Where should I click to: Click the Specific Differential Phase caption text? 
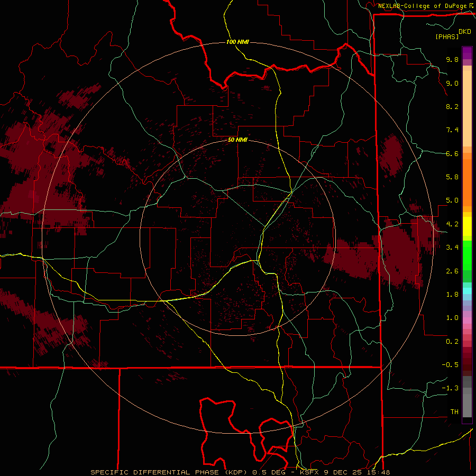pos(240,472)
